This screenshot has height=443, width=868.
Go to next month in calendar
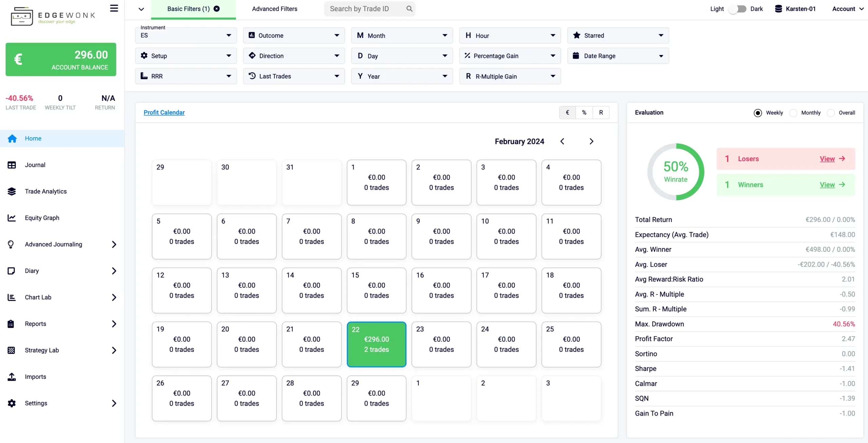coord(591,141)
